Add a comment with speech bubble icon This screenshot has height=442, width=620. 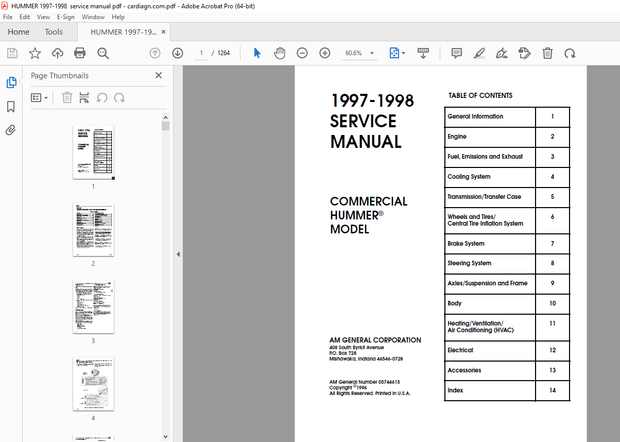(x=456, y=53)
